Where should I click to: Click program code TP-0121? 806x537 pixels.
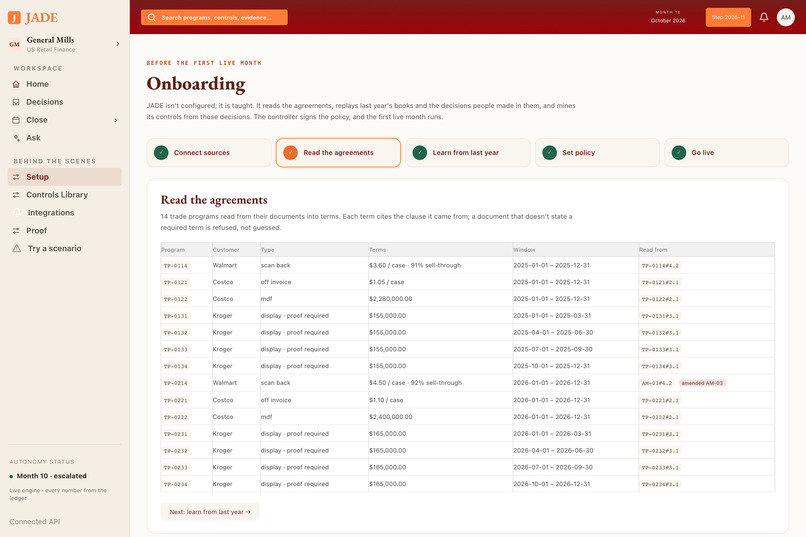pyautogui.click(x=176, y=283)
